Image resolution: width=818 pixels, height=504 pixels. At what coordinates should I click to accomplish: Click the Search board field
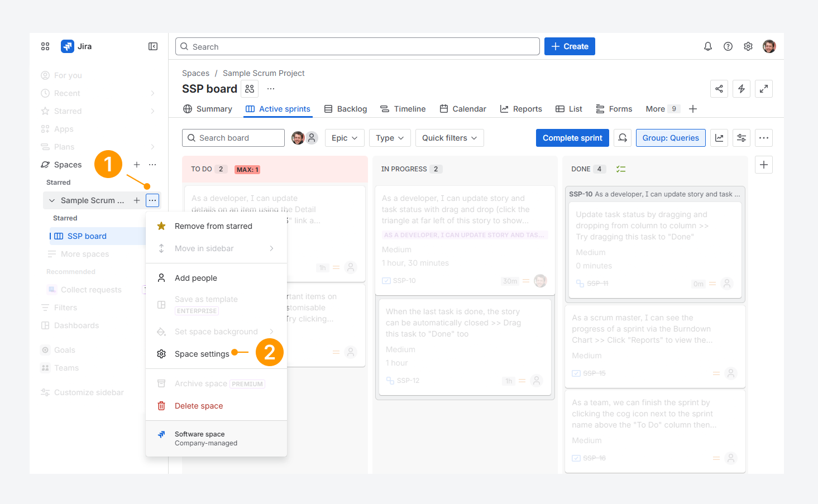point(233,138)
